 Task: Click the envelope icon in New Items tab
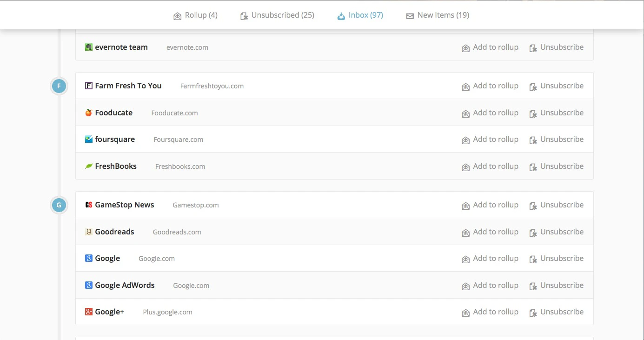coord(410,15)
